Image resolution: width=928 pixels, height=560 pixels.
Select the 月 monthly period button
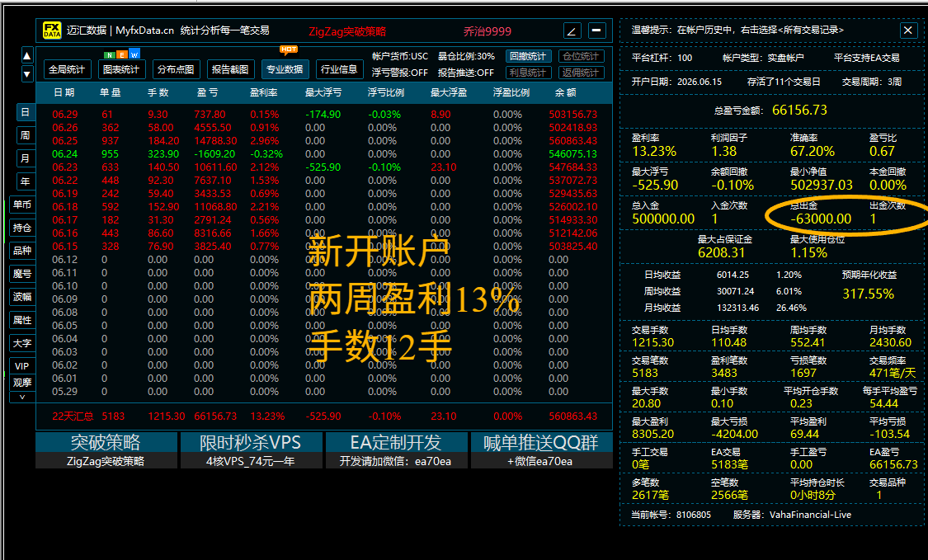tap(26, 158)
